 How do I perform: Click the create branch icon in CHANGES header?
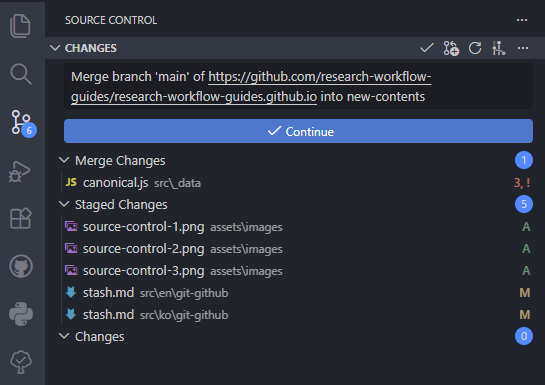pos(451,48)
